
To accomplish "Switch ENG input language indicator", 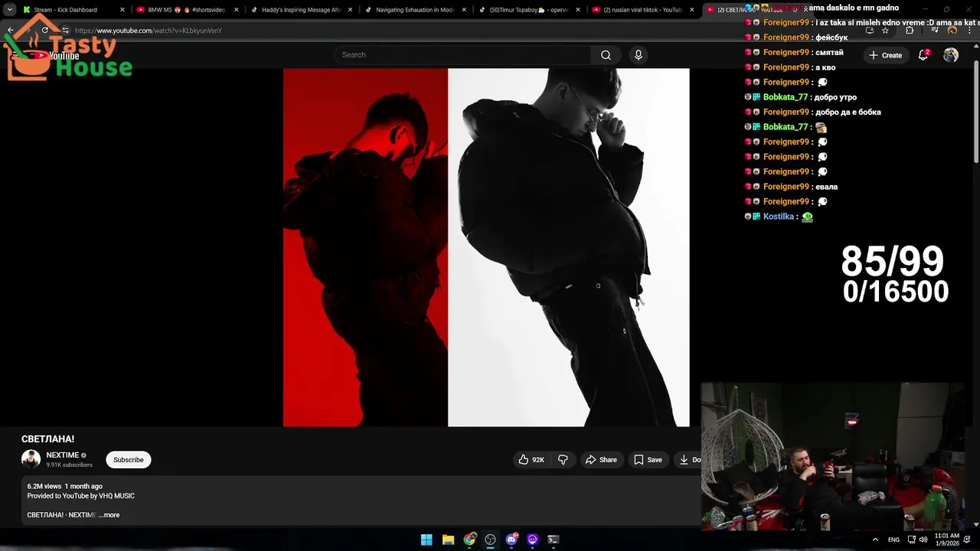I will (893, 540).
